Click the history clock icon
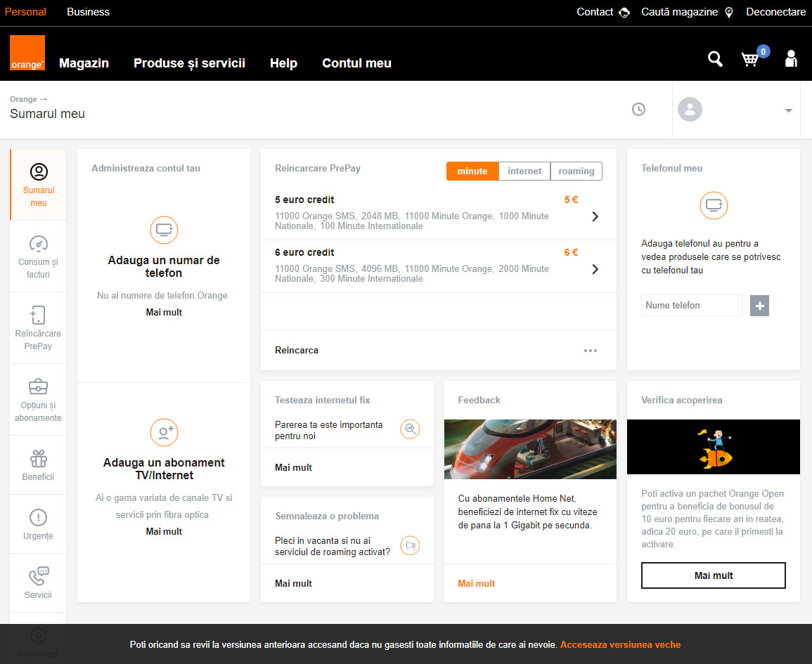Viewport: 812px width, 664px height. (638, 109)
